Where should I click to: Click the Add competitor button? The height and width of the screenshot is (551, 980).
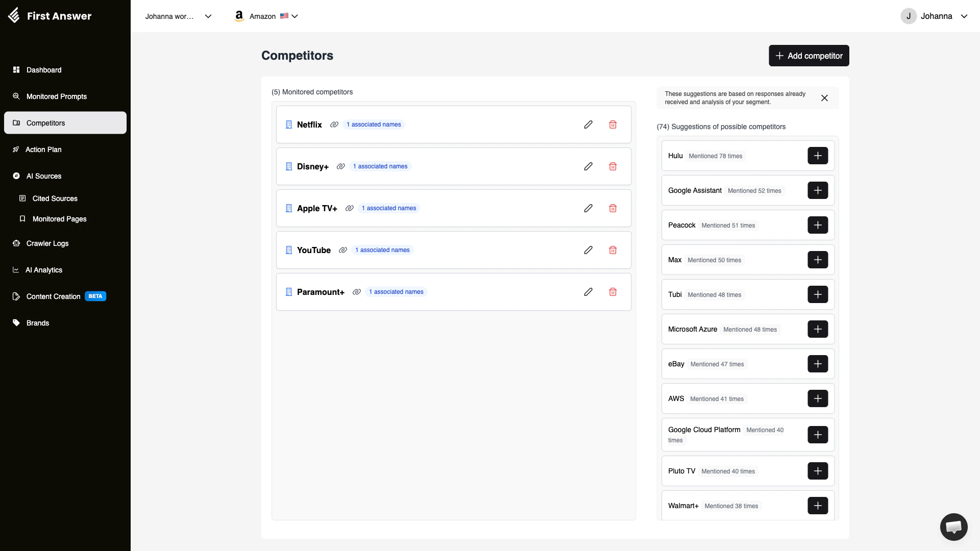click(x=808, y=56)
